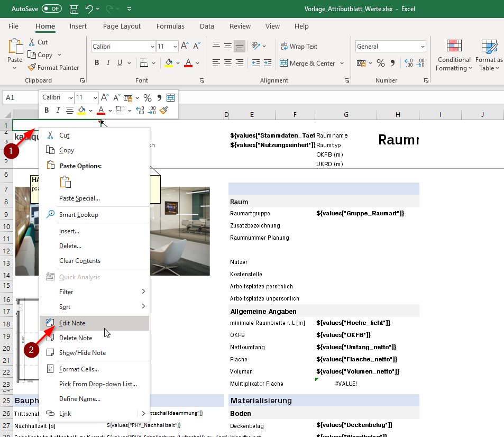Toggle Wrap Text
The image size is (504, 437).
click(x=299, y=47)
